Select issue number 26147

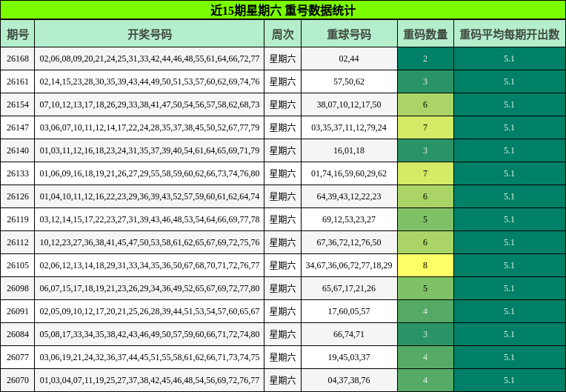pyautogui.click(x=18, y=127)
